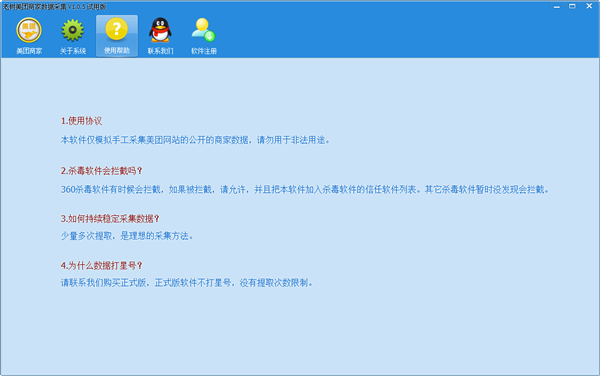Click the 360杀毒软件 explanation line

coord(305,189)
